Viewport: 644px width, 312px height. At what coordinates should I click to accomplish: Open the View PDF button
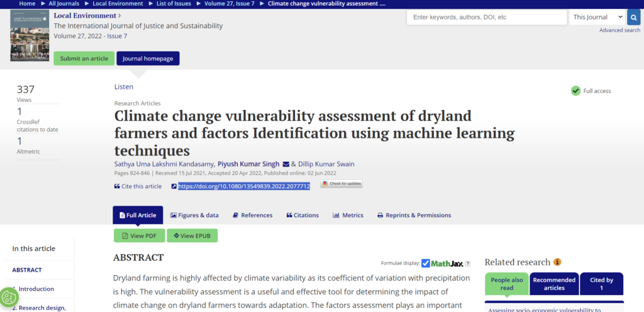[139, 236]
